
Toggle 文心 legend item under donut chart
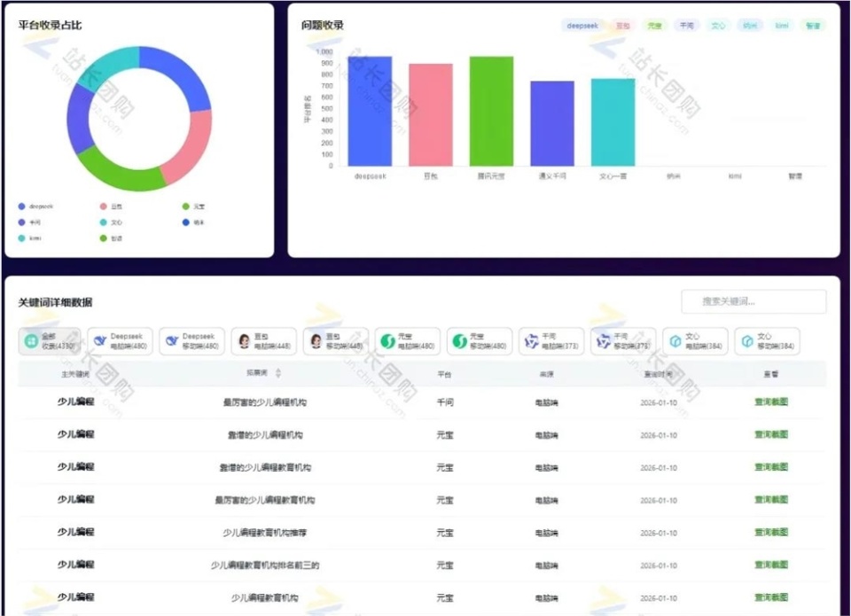111,222
